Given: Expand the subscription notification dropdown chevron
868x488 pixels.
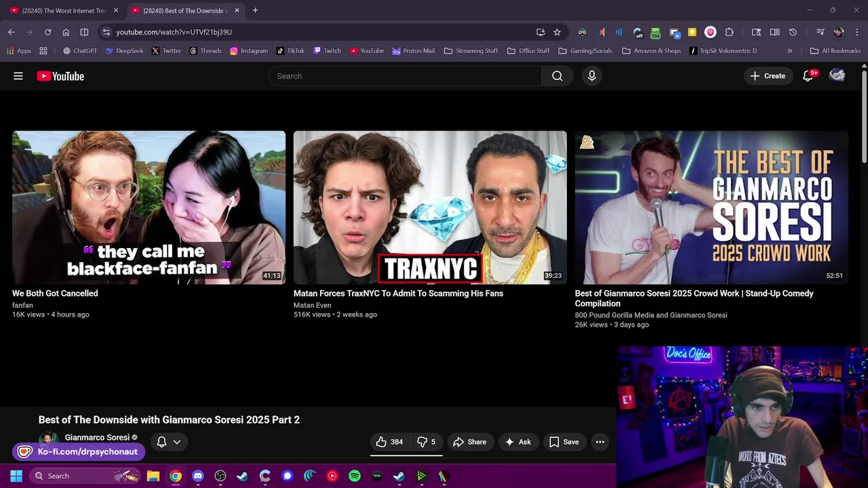Looking at the screenshot, I should (x=177, y=442).
